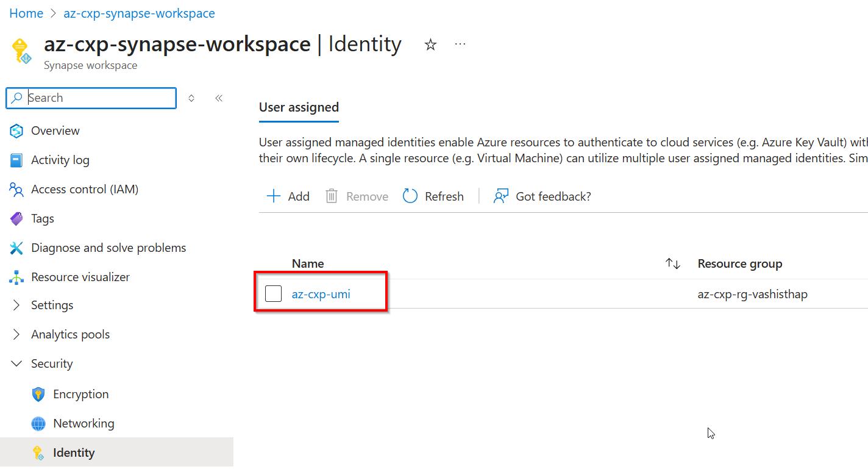Viewport: 868px width, 472px height.
Task: Open az-cxp-synapse-workspace breadcrumb link
Action: click(139, 13)
